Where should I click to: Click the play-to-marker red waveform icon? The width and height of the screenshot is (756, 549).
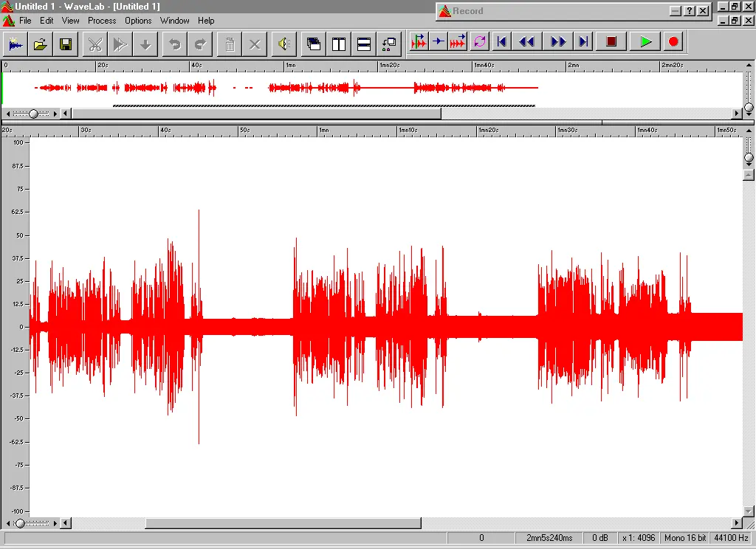tap(458, 42)
